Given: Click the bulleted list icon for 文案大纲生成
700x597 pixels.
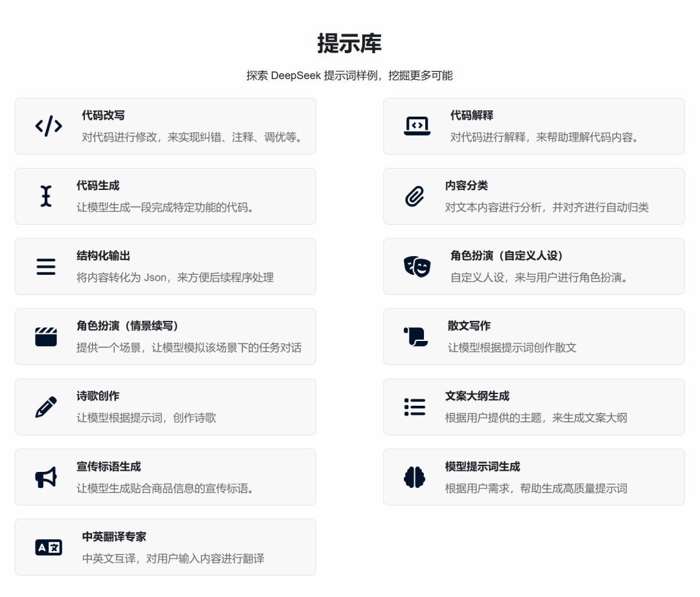Looking at the screenshot, I should [414, 407].
